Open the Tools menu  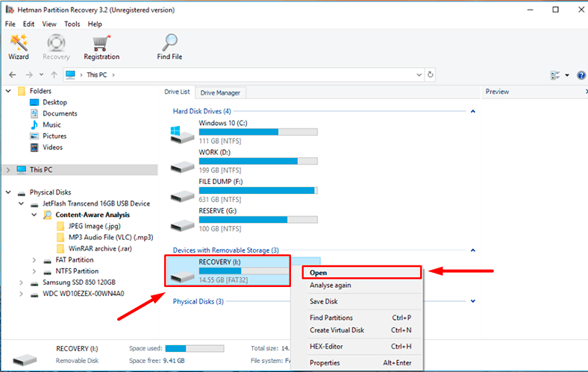point(72,24)
